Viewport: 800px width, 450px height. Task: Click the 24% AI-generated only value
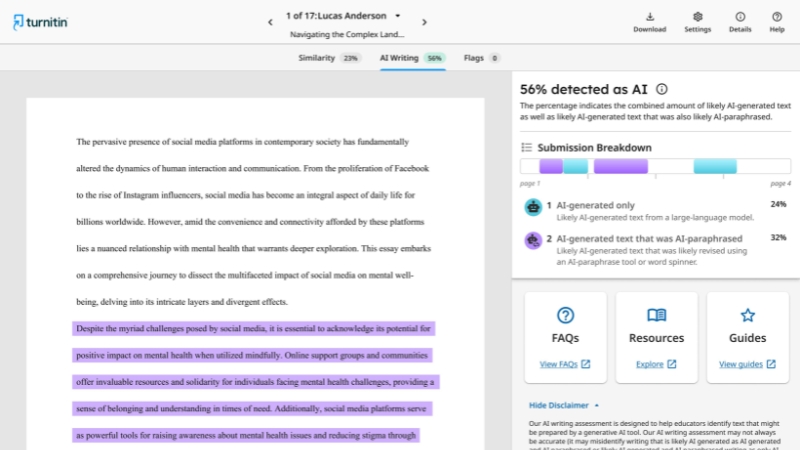click(778, 204)
